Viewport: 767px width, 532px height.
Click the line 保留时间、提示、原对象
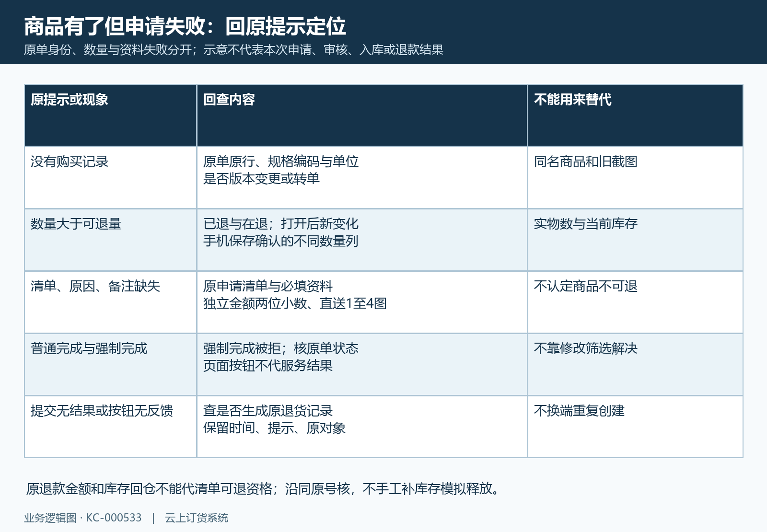point(274,428)
